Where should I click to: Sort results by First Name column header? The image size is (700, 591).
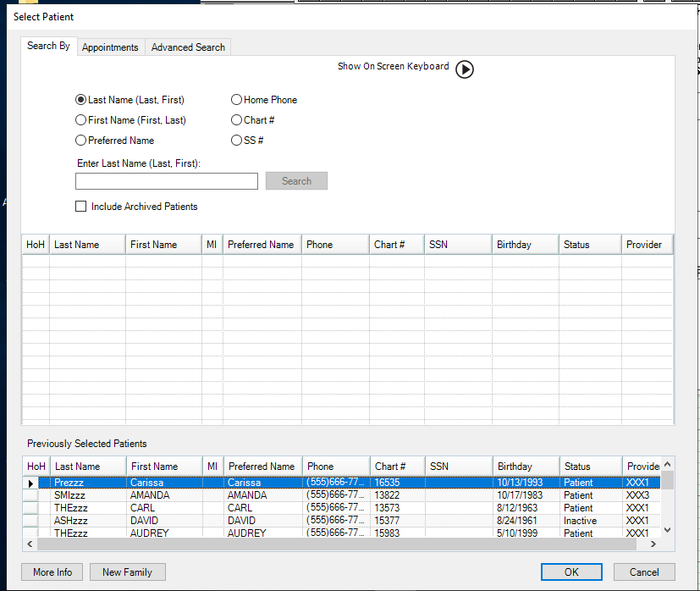pos(164,245)
